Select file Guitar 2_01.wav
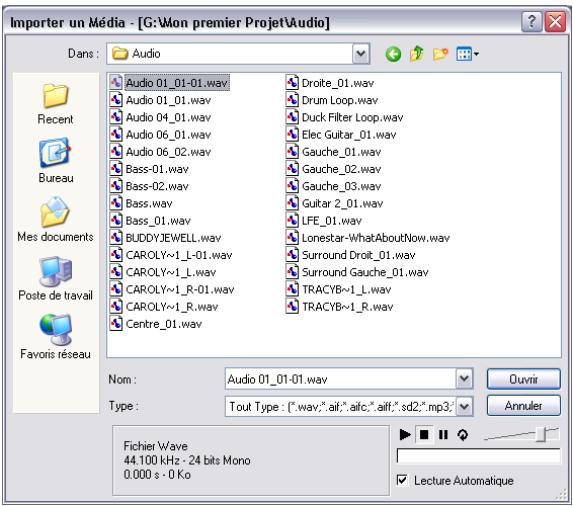Image resolution: width=573 pixels, height=506 pixels. 334,203
